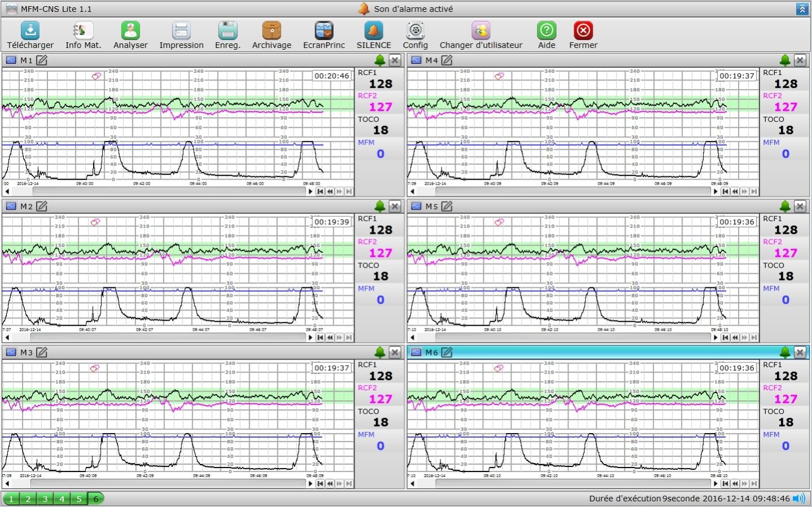Open the Archivage archive tool
Screen dimensions: 812x507
[272, 30]
